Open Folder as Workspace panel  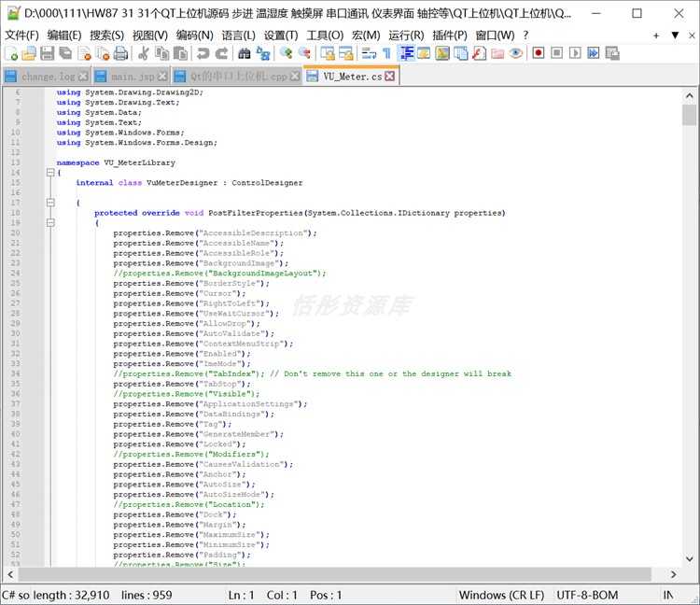tap(497, 53)
